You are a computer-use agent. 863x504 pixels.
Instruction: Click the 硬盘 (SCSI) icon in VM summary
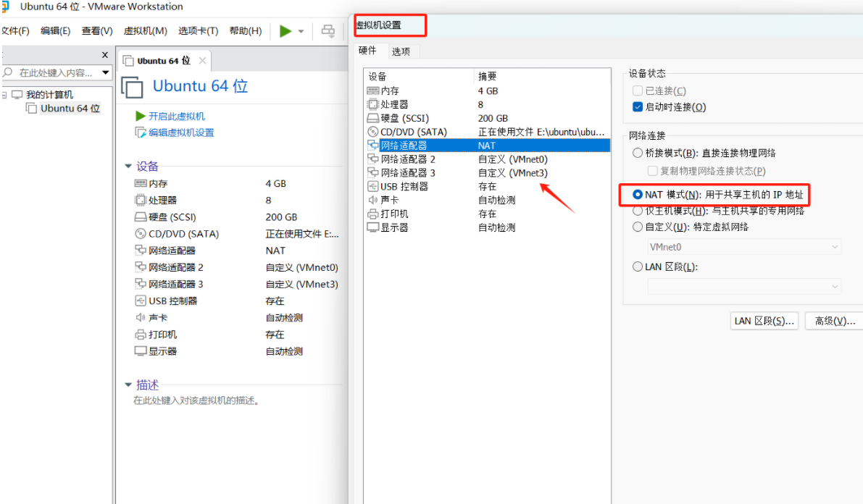tap(141, 217)
